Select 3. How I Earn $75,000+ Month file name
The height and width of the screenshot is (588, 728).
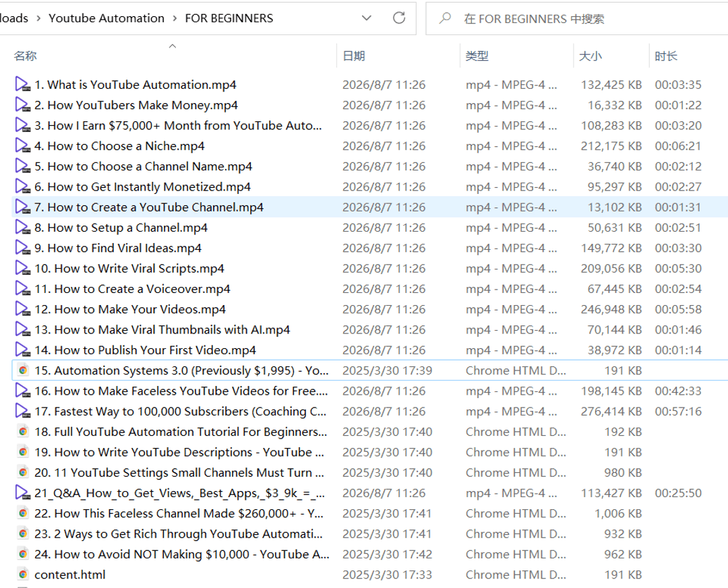[x=178, y=125]
